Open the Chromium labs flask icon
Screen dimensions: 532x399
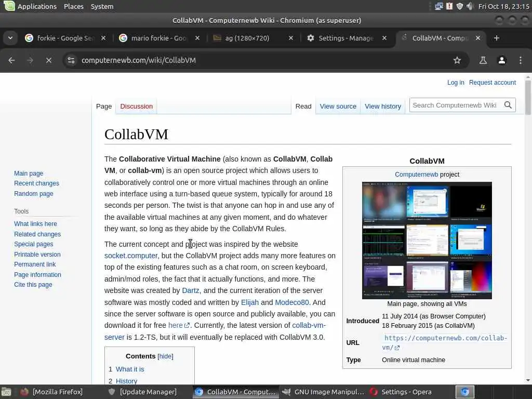tap(483, 60)
